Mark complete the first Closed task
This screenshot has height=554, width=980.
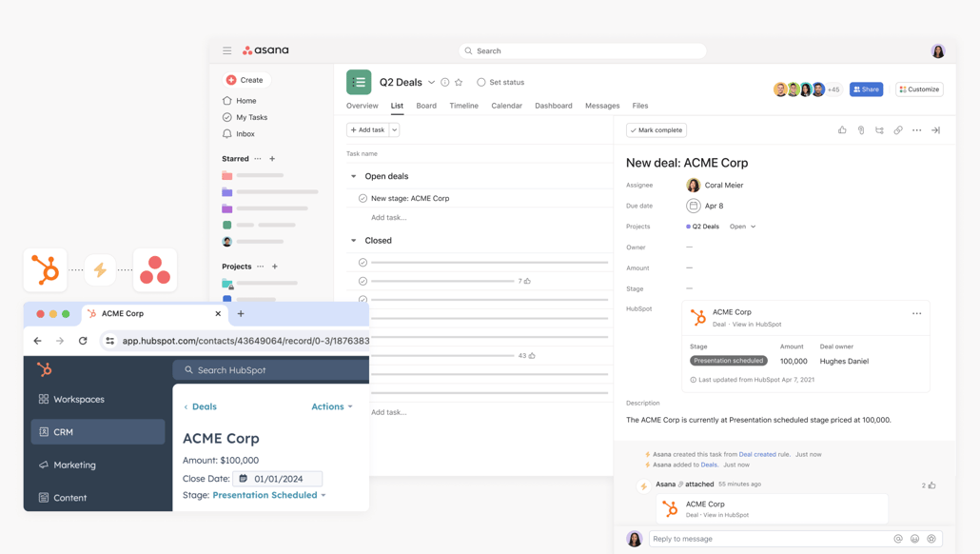point(363,262)
